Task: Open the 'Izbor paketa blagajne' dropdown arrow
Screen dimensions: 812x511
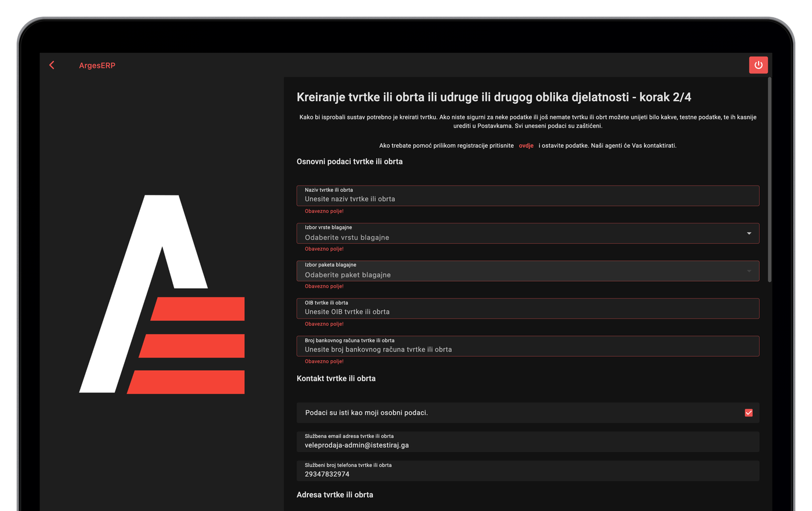Action: click(x=749, y=271)
